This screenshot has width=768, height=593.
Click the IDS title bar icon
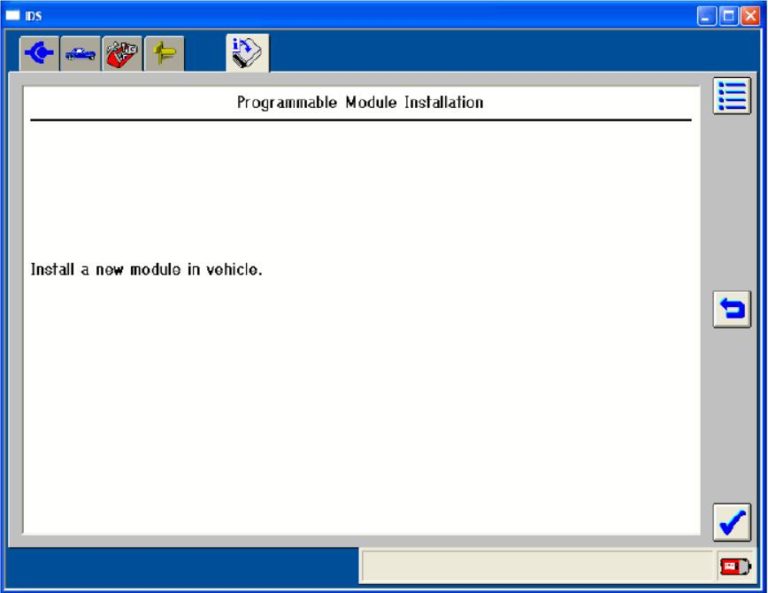tap(12, 15)
